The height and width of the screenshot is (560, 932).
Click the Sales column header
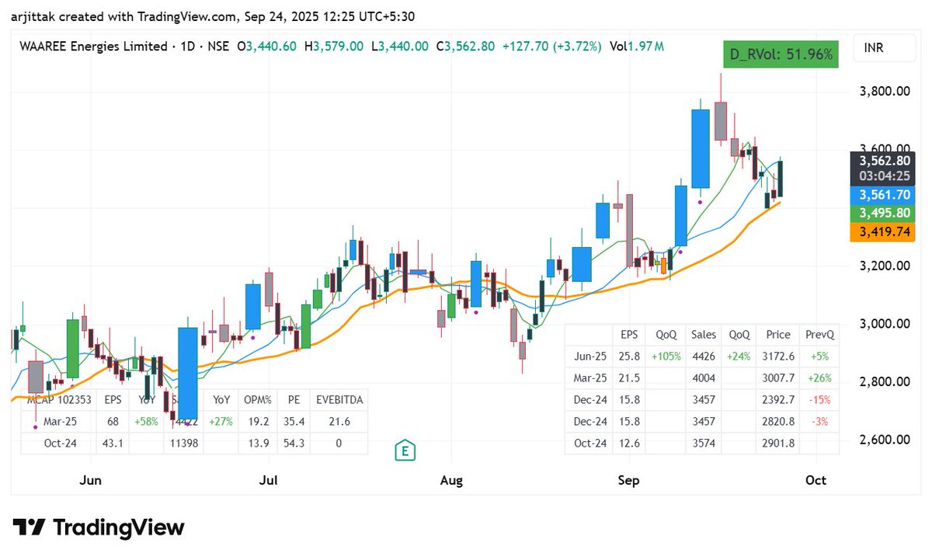point(703,335)
